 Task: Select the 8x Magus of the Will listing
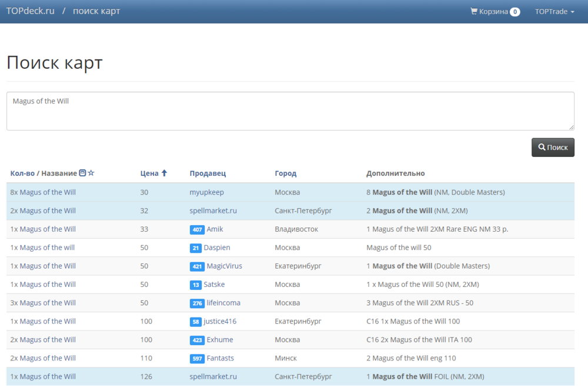click(43, 192)
